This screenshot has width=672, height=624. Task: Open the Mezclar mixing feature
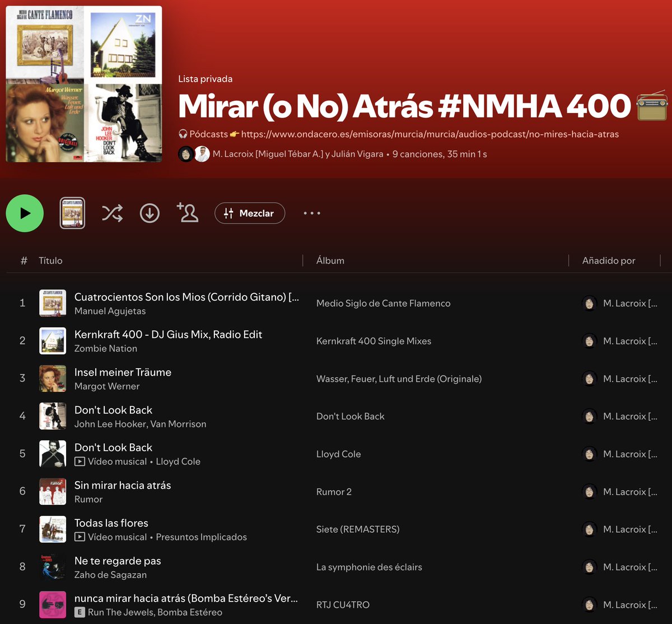coord(250,213)
